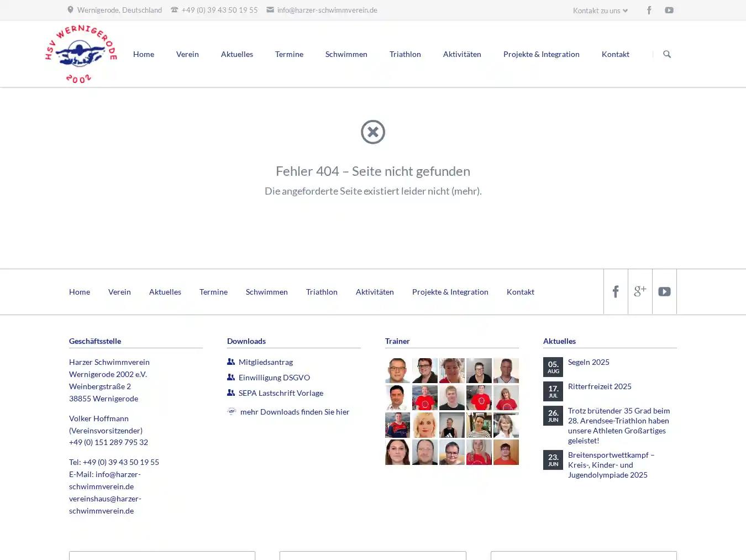Expand the 'Kontakt zu uns' dropdown

click(600, 10)
